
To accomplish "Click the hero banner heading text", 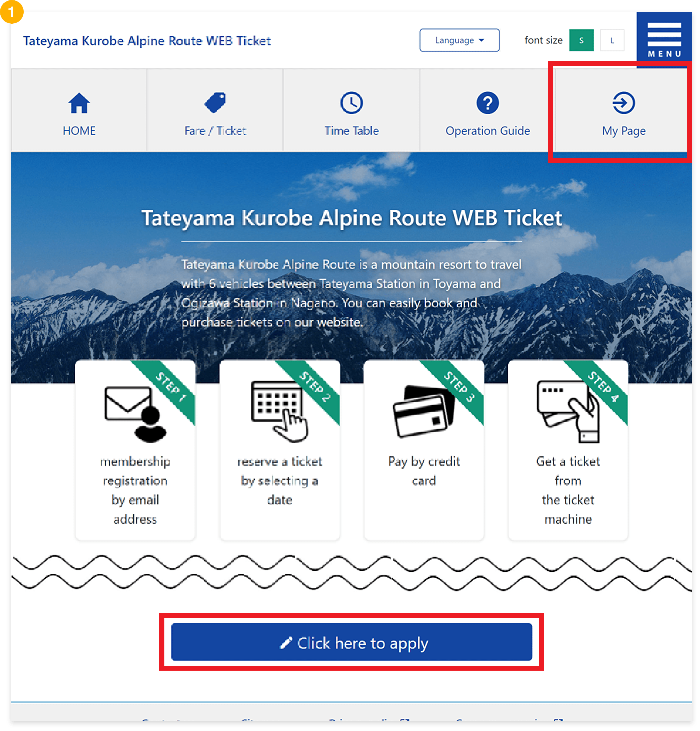I will click(351, 218).
